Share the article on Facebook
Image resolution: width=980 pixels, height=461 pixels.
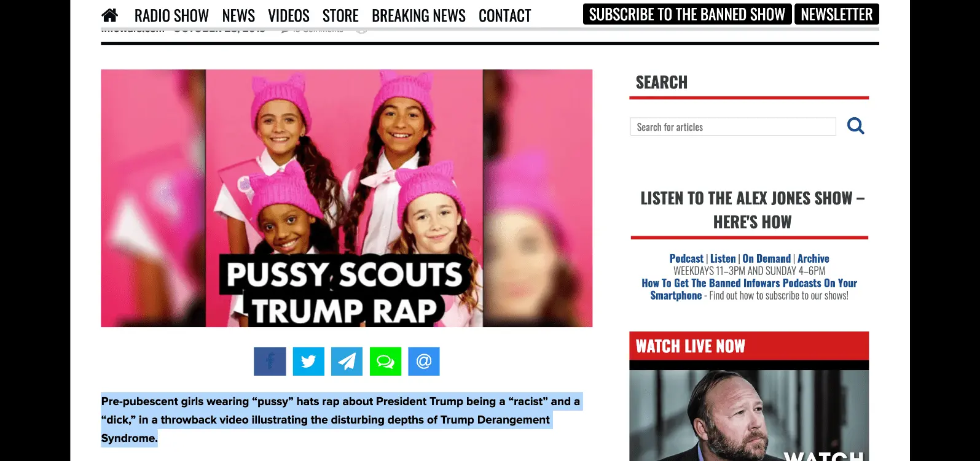tap(270, 362)
